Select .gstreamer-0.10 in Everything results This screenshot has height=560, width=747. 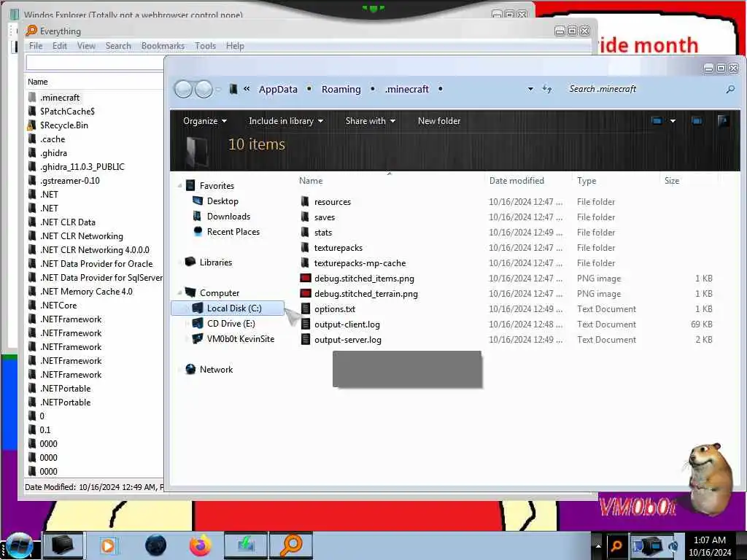(69, 181)
